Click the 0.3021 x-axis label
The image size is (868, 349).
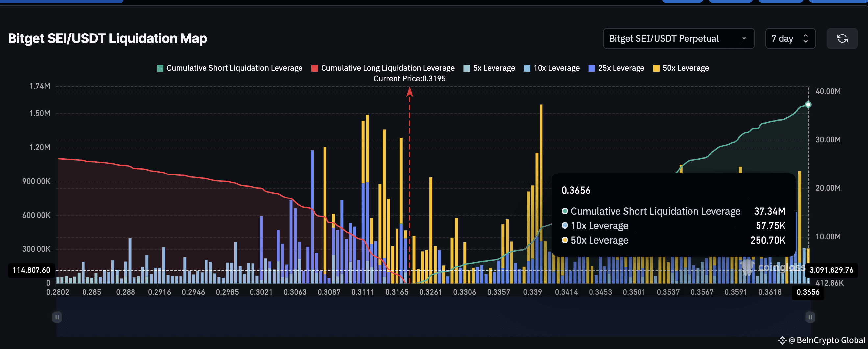[261, 292]
